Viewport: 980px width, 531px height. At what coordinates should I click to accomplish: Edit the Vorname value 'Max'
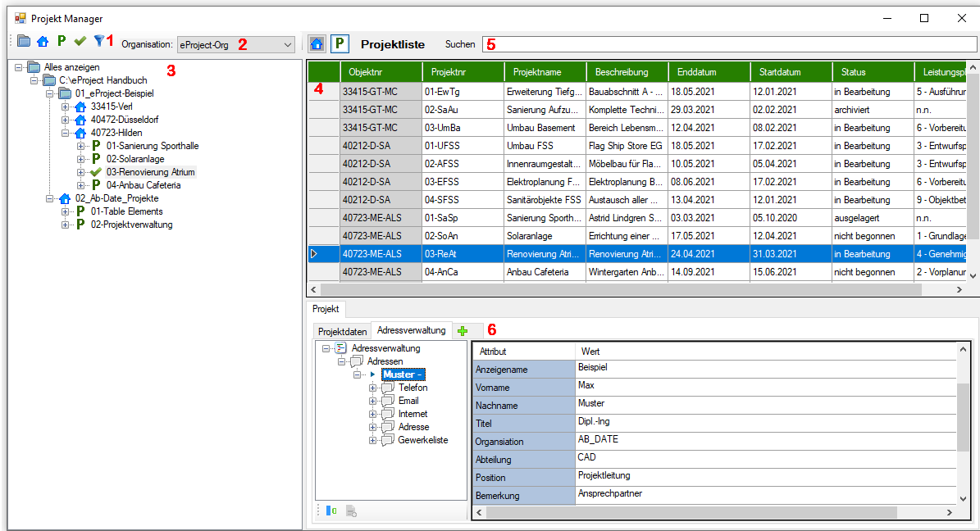(x=766, y=387)
